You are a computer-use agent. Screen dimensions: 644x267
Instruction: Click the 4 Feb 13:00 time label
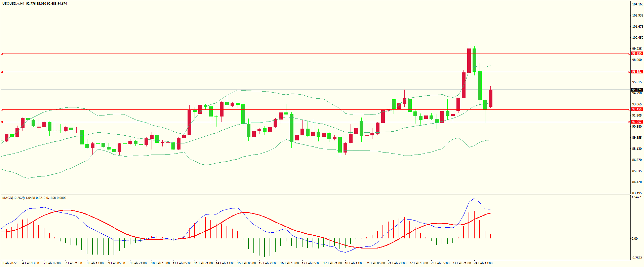pyautogui.click(x=31, y=263)
